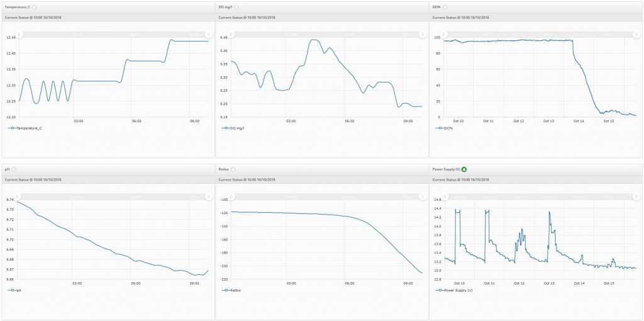644x321 pixels.
Task: Click the green Power Supply status icon
Action: [465, 169]
